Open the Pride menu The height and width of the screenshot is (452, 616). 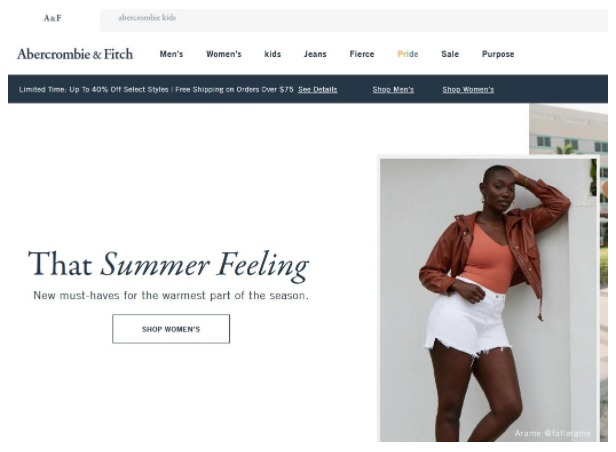(x=407, y=54)
